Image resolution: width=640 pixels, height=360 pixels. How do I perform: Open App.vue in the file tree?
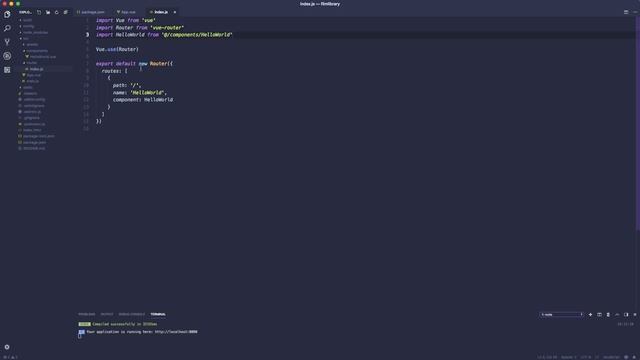point(33,75)
